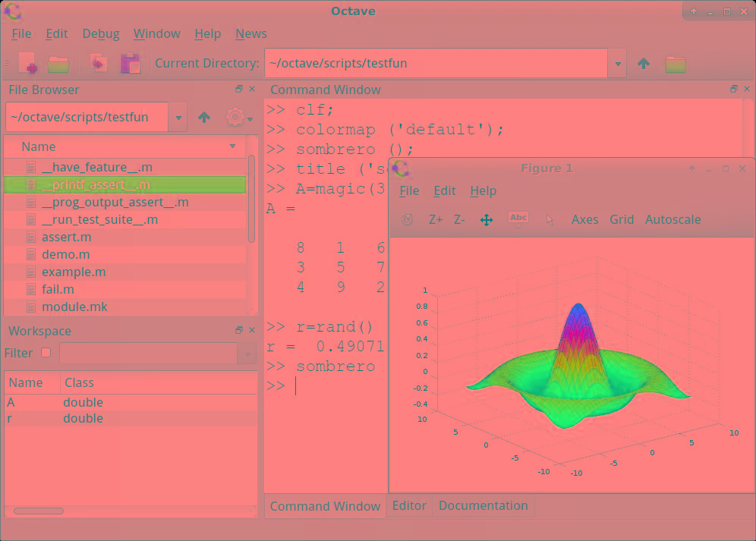Open the Help menu in Figure 1
The width and height of the screenshot is (756, 541).
(x=483, y=191)
